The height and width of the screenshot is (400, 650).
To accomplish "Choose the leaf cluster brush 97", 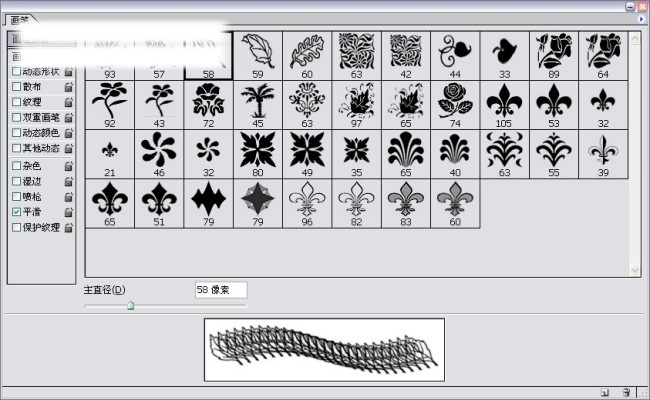I will click(x=357, y=105).
